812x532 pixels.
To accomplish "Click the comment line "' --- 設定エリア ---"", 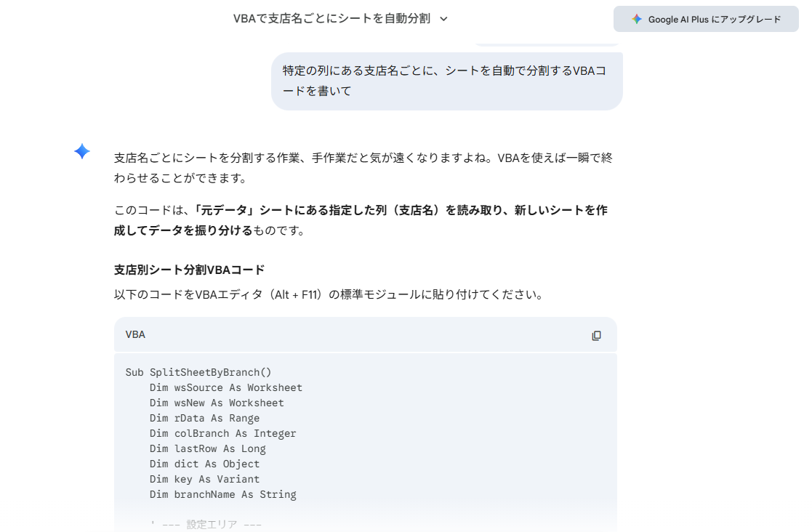I will click(206, 524).
